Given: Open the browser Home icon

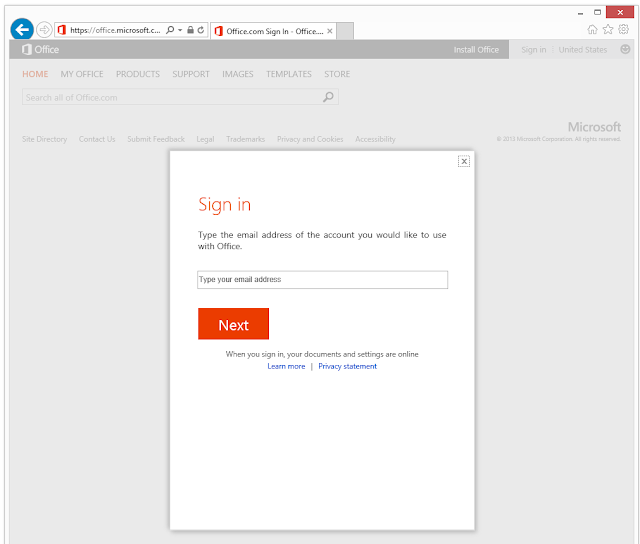Looking at the screenshot, I should (592, 29).
